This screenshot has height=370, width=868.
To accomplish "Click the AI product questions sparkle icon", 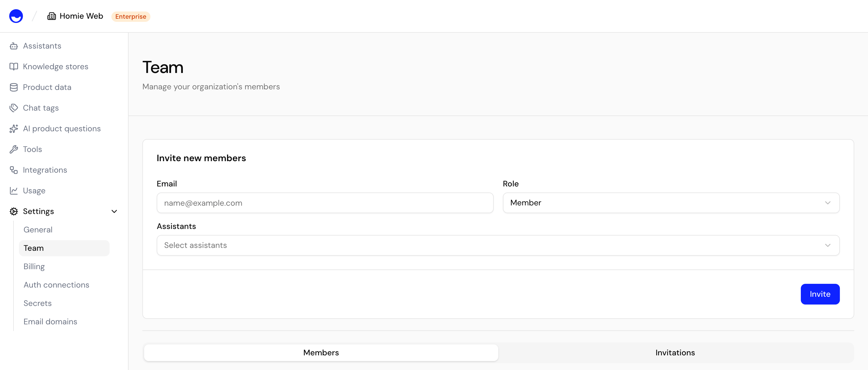I will coord(14,128).
